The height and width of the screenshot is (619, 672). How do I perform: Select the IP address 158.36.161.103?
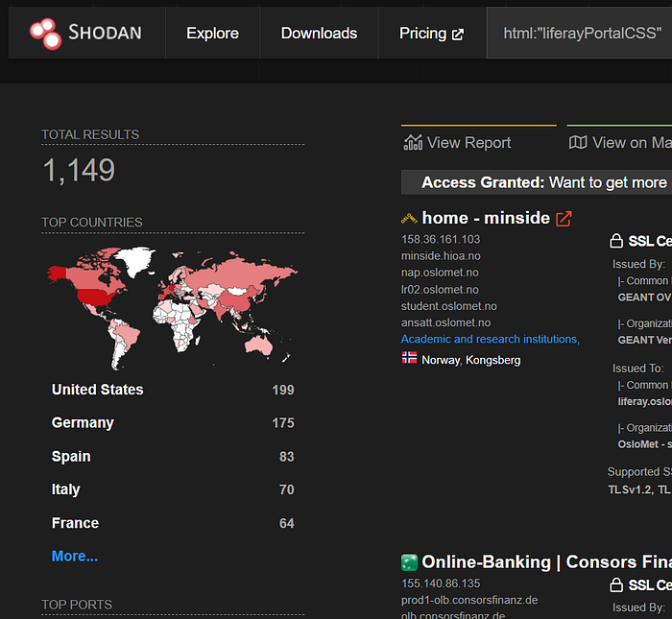441,239
